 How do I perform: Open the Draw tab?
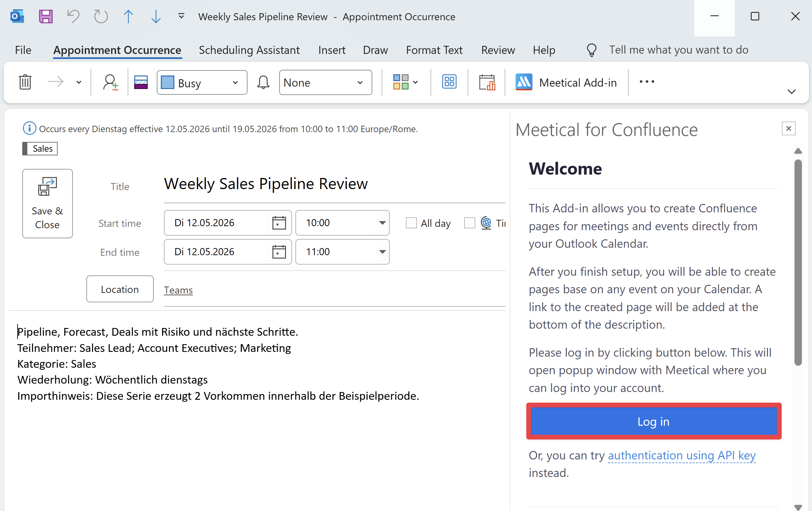(x=375, y=50)
